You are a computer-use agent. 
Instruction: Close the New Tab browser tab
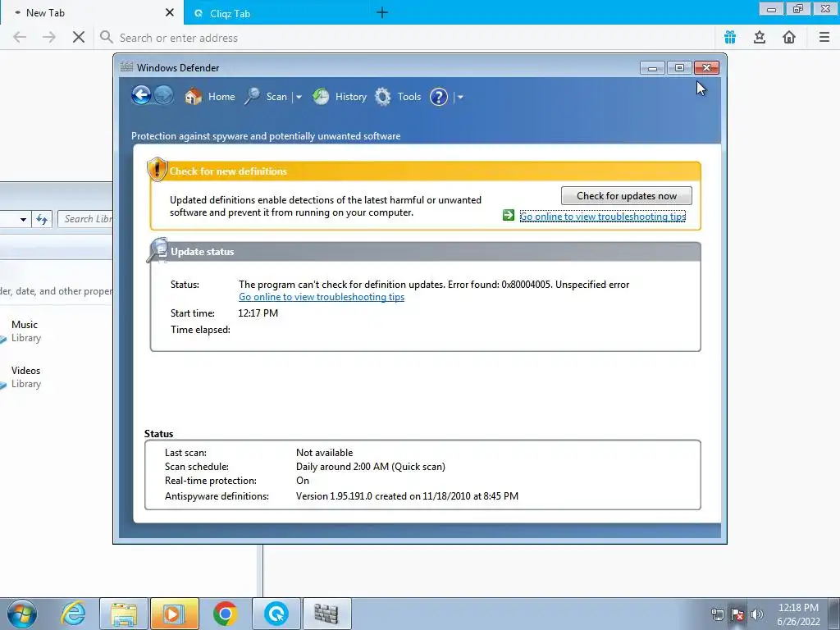coord(170,12)
